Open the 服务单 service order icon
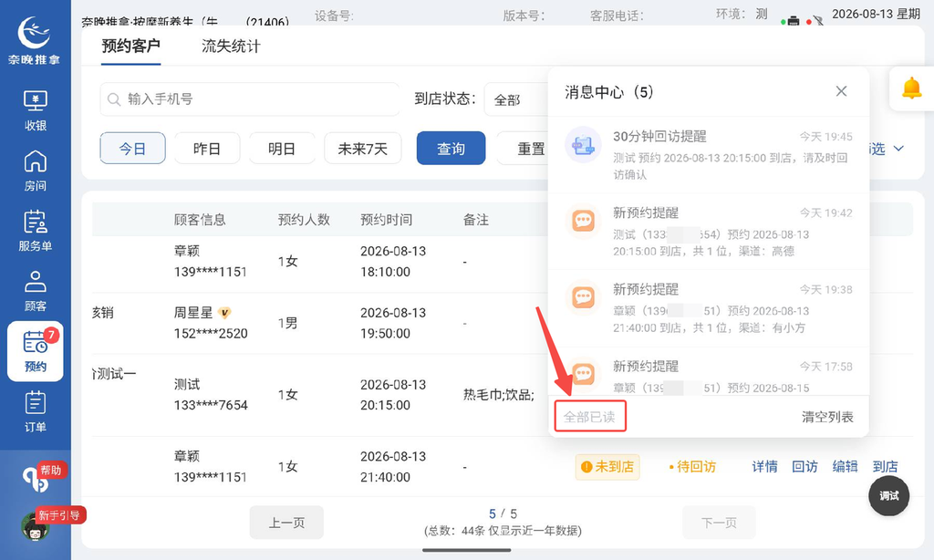The image size is (934, 560). (x=36, y=231)
